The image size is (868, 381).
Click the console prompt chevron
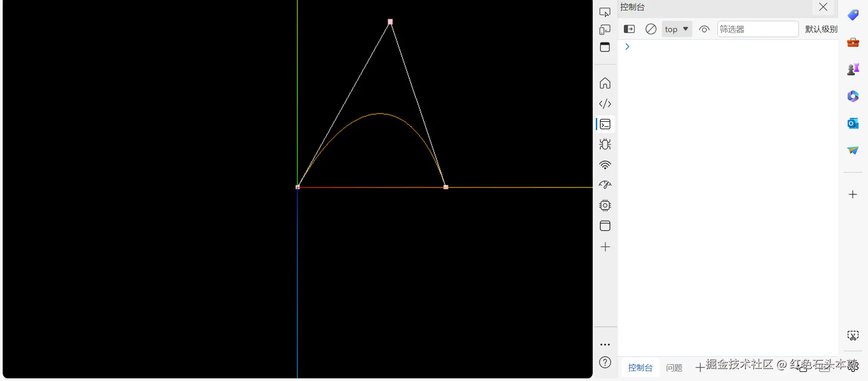(627, 47)
